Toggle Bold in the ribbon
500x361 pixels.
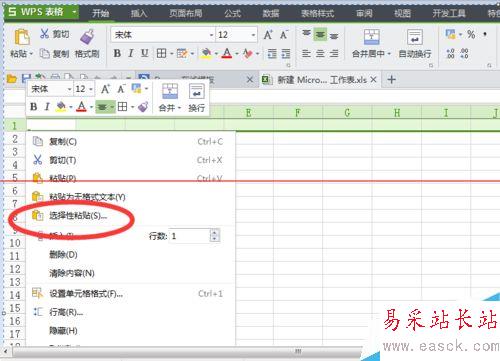[x=117, y=53]
